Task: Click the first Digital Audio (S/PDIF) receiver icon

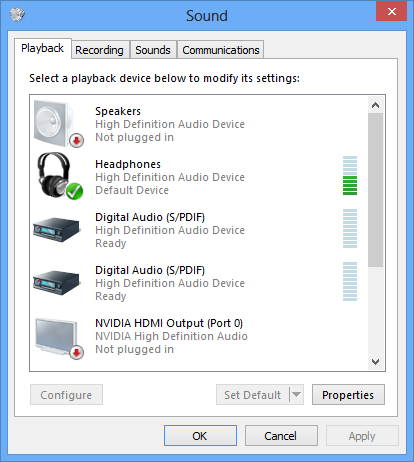Action: [57, 229]
